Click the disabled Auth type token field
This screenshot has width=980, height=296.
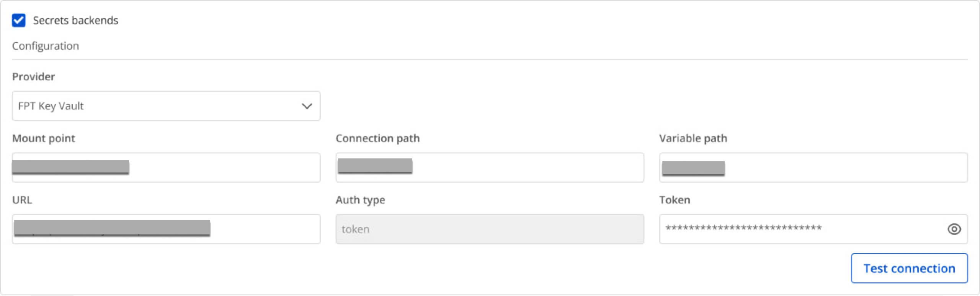point(490,229)
